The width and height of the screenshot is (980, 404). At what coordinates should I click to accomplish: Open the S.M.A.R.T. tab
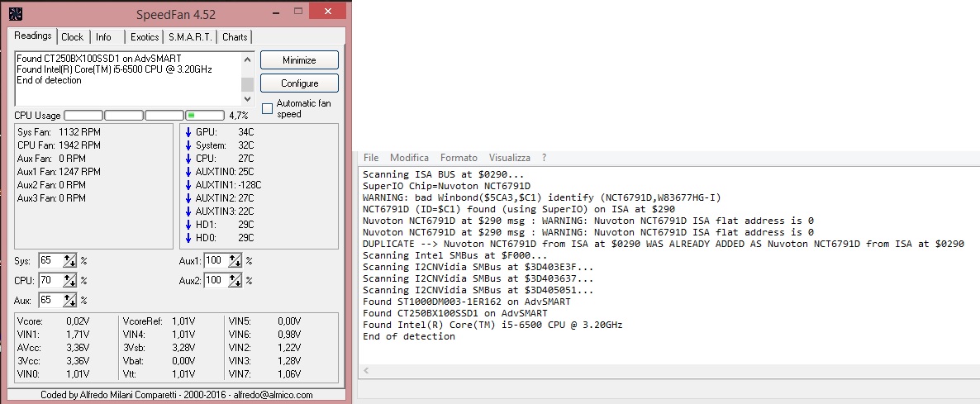tap(191, 37)
